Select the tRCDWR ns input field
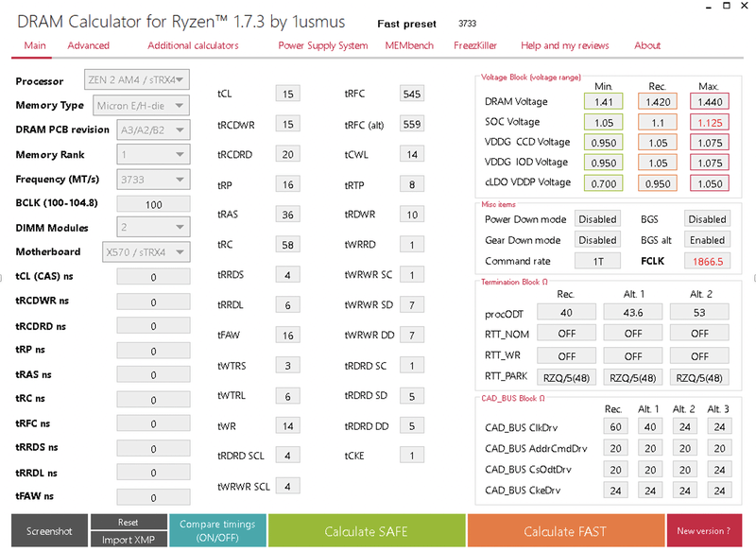Image resolution: width=756 pixels, height=552 pixels. pyautogui.click(x=153, y=302)
